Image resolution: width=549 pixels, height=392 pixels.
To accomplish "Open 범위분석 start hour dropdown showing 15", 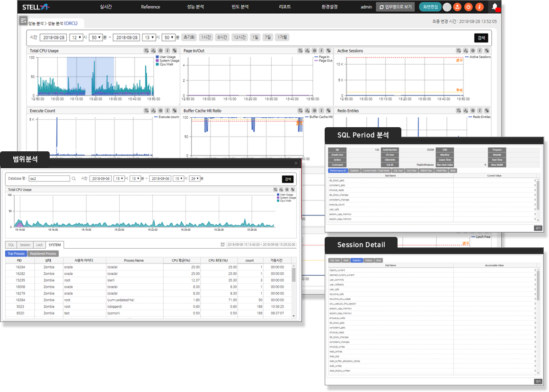I will 119,179.
